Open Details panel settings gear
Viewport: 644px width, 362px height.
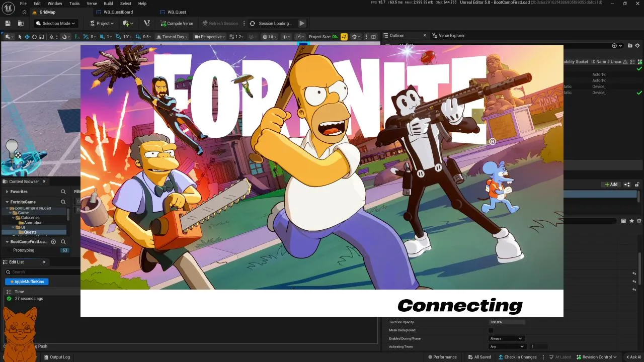point(639,221)
